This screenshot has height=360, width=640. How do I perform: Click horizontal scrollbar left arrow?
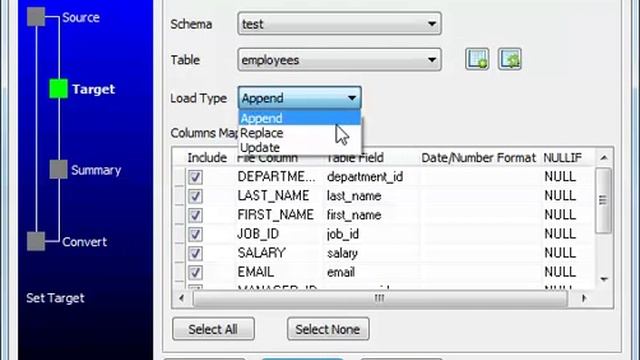[x=182, y=298]
